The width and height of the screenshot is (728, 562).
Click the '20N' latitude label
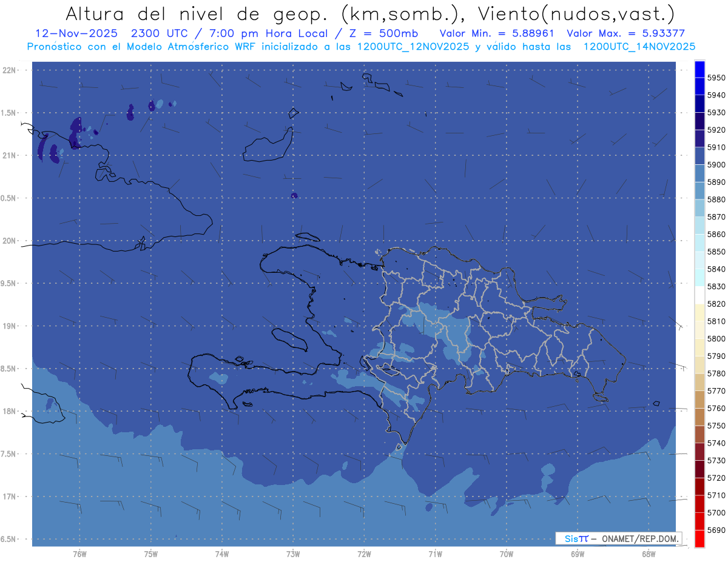click(x=8, y=241)
